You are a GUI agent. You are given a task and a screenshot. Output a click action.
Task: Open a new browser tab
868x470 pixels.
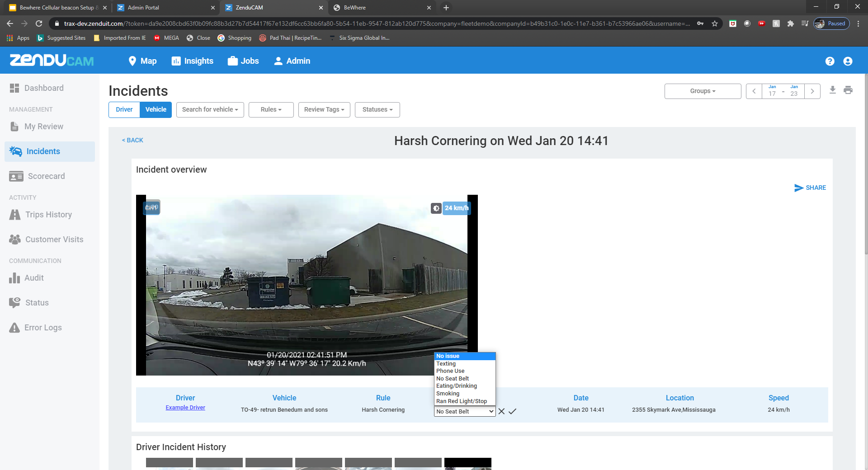click(x=446, y=8)
